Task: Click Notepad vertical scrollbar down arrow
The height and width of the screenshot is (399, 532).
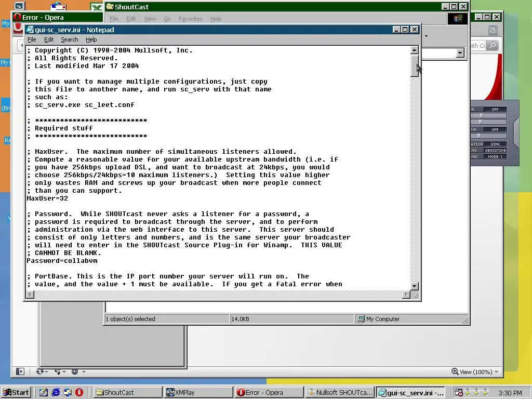Action: [414, 286]
